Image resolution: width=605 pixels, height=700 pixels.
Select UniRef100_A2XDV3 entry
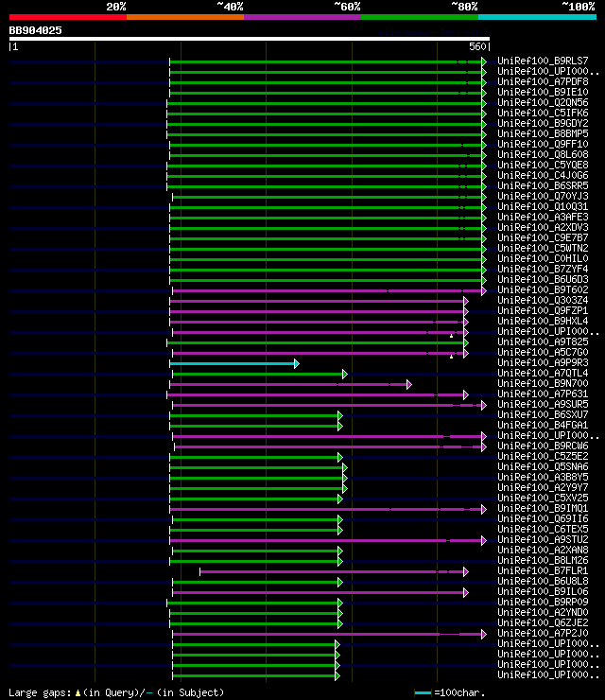[x=543, y=227]
